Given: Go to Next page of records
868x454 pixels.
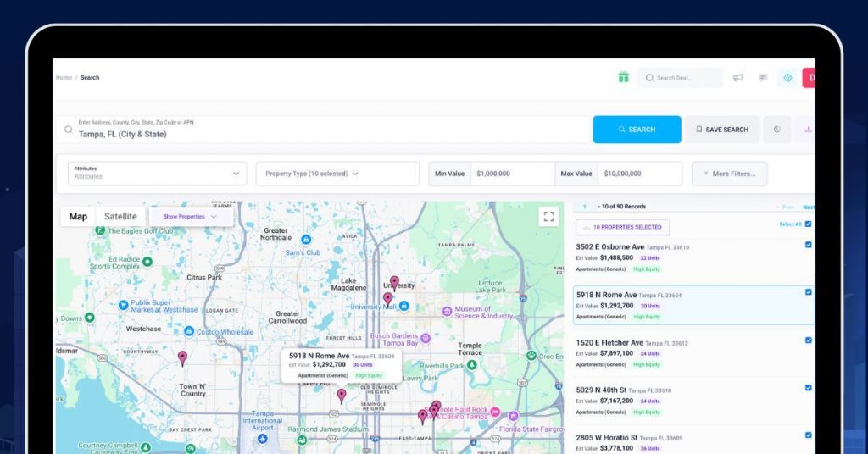Looking at the screenshot, I should tap(809, 208).
